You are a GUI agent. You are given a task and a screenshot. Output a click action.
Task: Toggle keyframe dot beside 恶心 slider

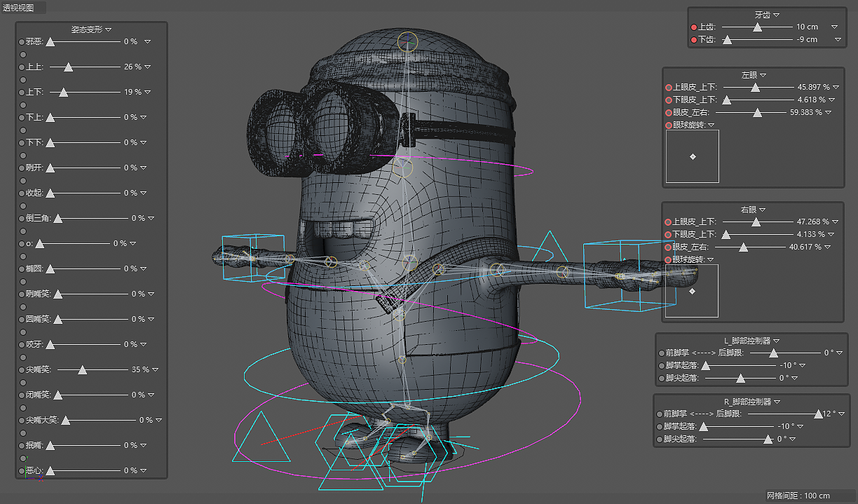point(22,470)
